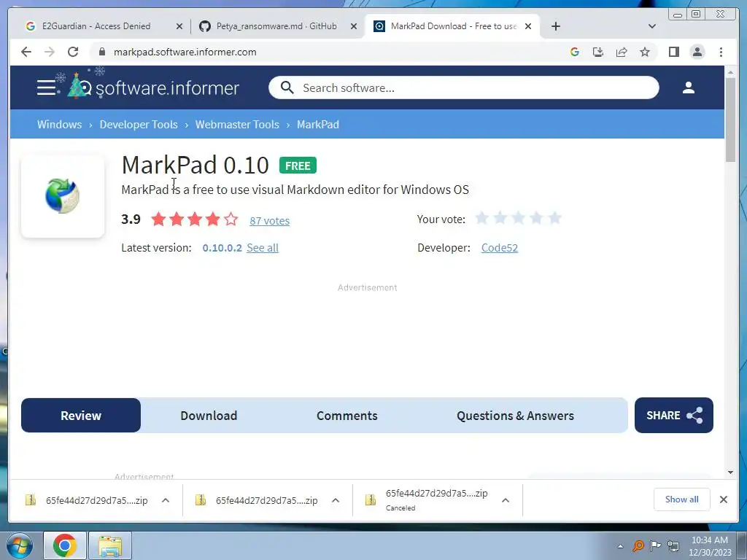This screenshot has height=560, width=747.
Task: Open Developer Tools breadcrumb
Action: pyautogui.click(x=139, y=124)
